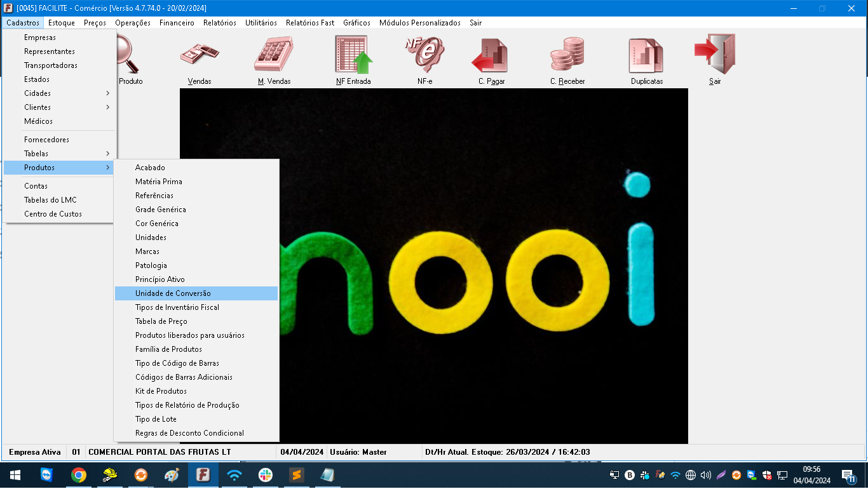Choose Kit de Produtos item
This screenshot has height=489, width=868.
196,391
